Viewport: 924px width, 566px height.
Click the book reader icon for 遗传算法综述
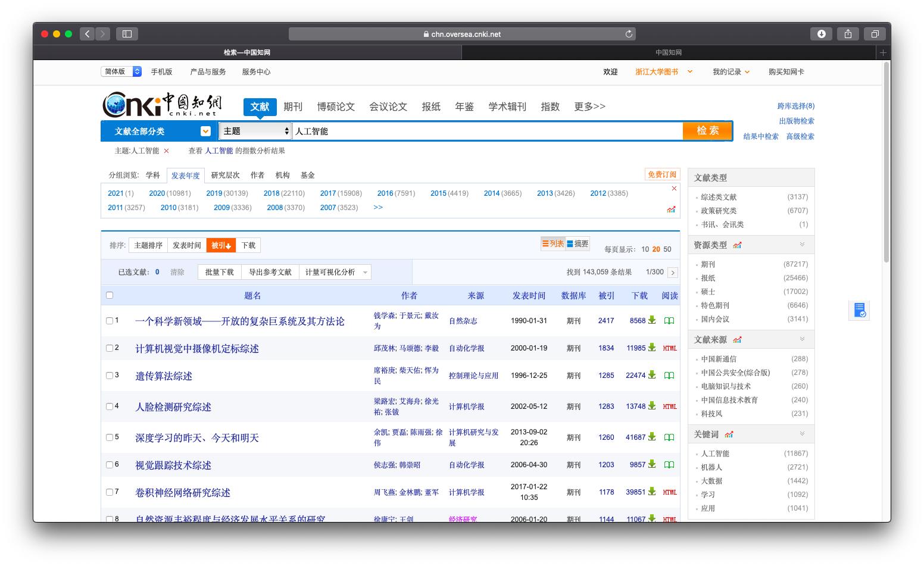click(x=669, y=376)
